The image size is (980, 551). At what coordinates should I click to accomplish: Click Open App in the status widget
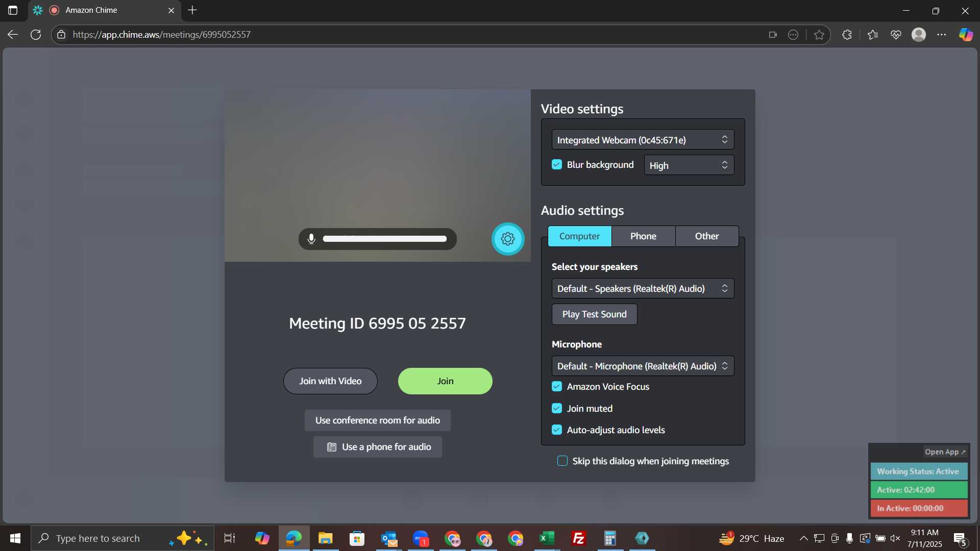click(x=945, y=452)
